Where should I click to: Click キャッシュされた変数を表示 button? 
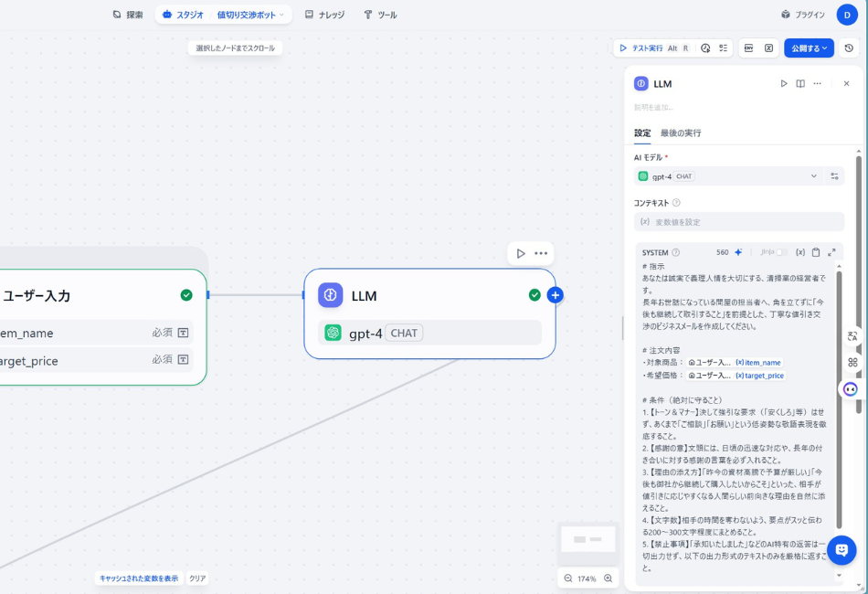(139, 578)
